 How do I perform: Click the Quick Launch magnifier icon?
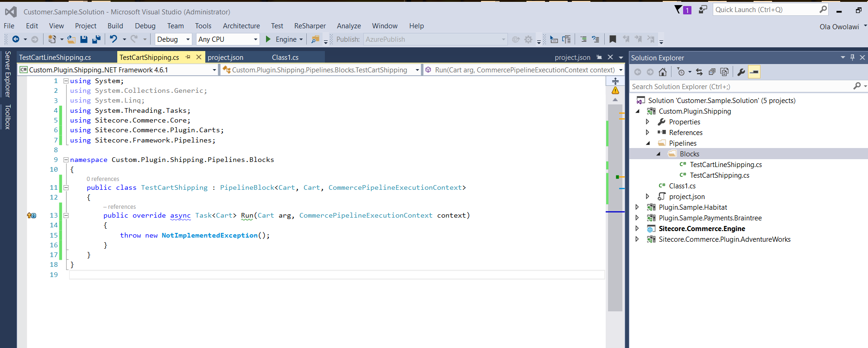pyautogui.click(x=823, y=9)
